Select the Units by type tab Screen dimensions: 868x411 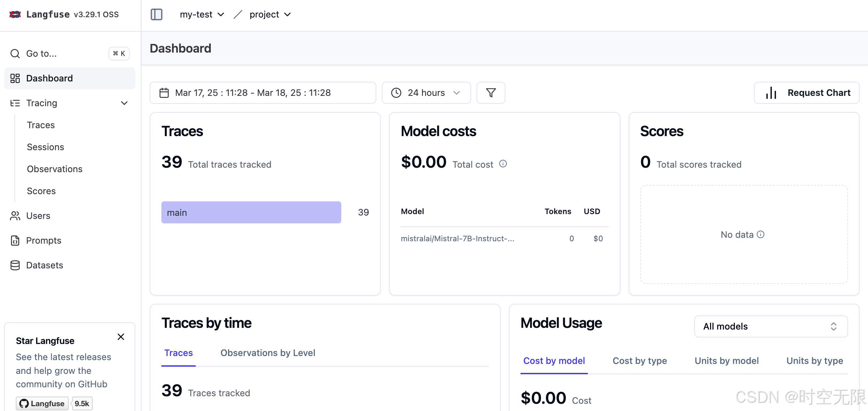click(815, 361)
